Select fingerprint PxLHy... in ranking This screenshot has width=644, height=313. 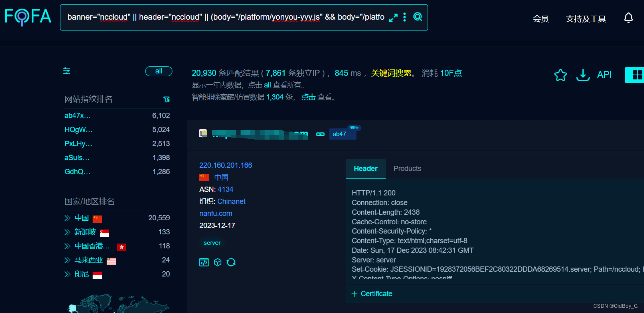pos(78,144)
